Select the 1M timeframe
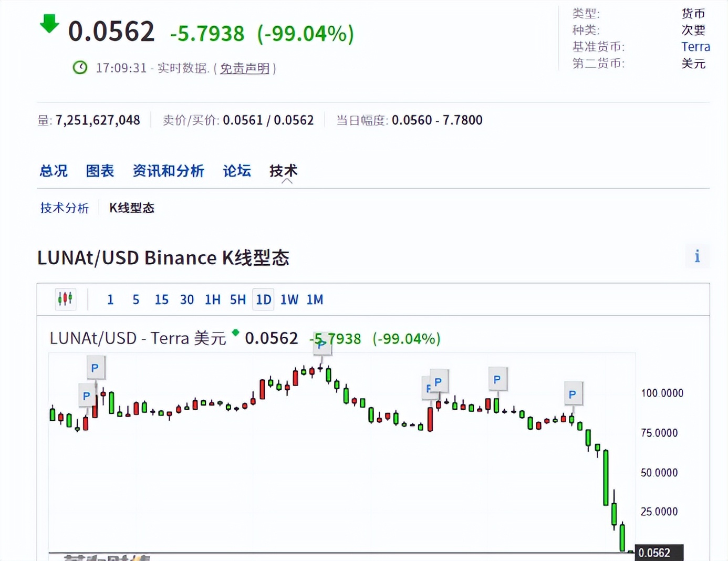This screenshot has height=561, width=728. click(x=315, y=299)
